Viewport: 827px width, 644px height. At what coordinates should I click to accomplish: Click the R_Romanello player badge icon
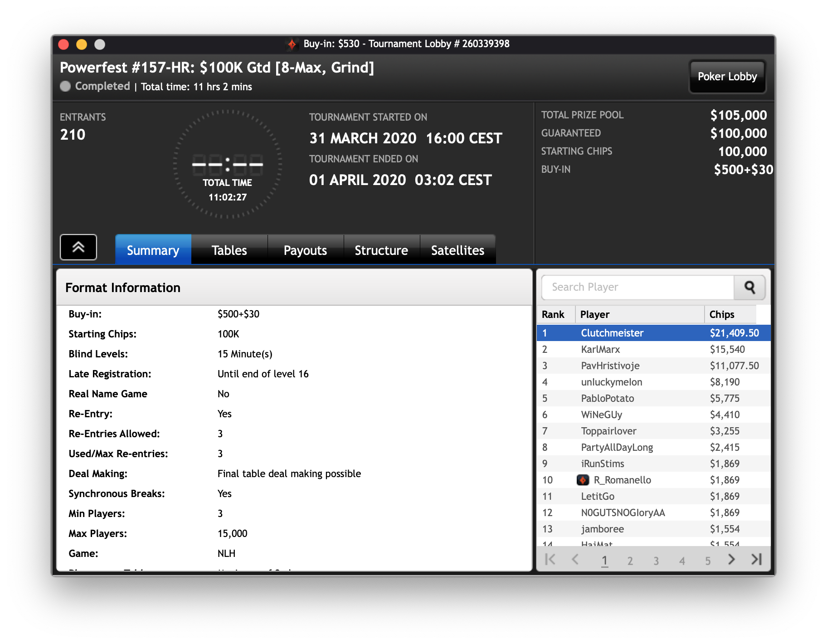(x=583, y=480)
